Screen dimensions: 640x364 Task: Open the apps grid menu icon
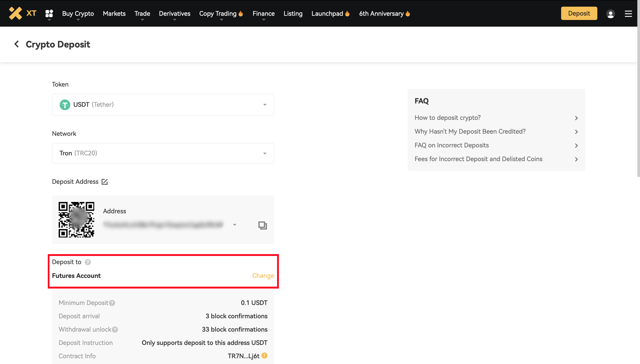pos(49,14)
